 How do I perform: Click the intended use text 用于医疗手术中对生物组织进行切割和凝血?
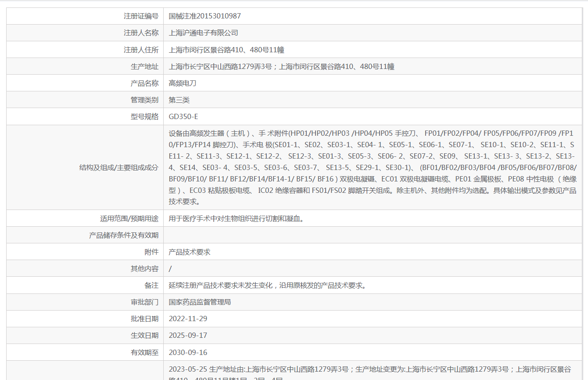coord(236,218)
